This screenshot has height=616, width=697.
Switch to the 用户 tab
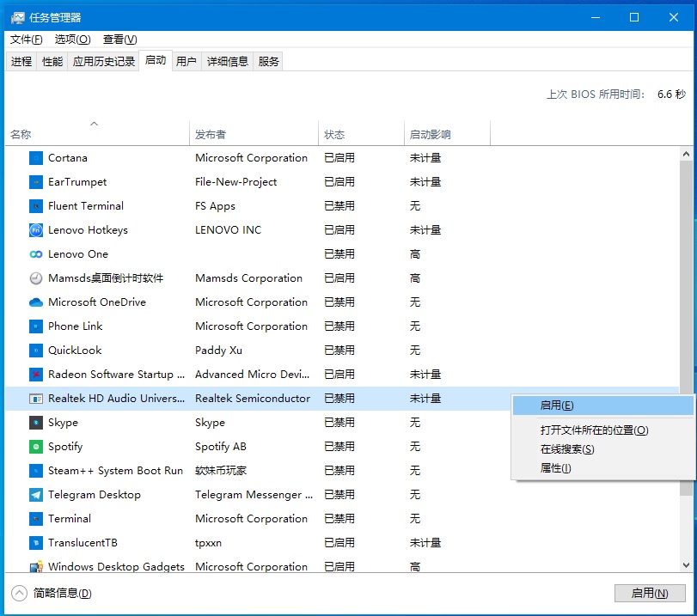click(x=186, y=61)
